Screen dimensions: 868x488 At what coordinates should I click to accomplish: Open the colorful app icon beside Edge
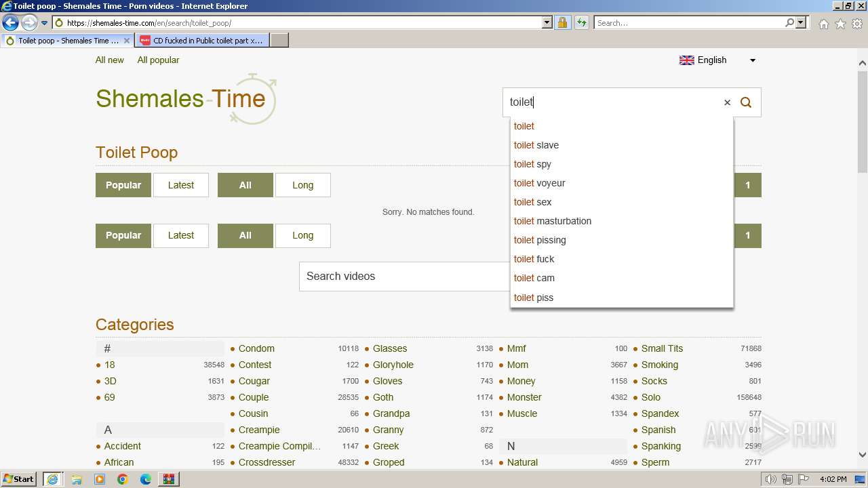169,479
